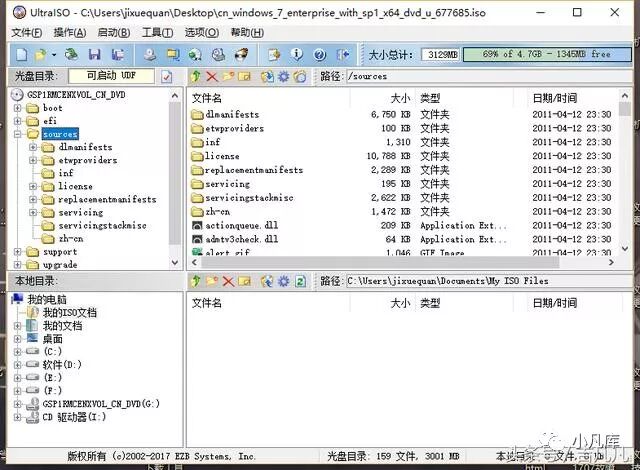This screenshot has width=640, height=470.
Task: Expand the license tree node
Action: coord(33,186)
